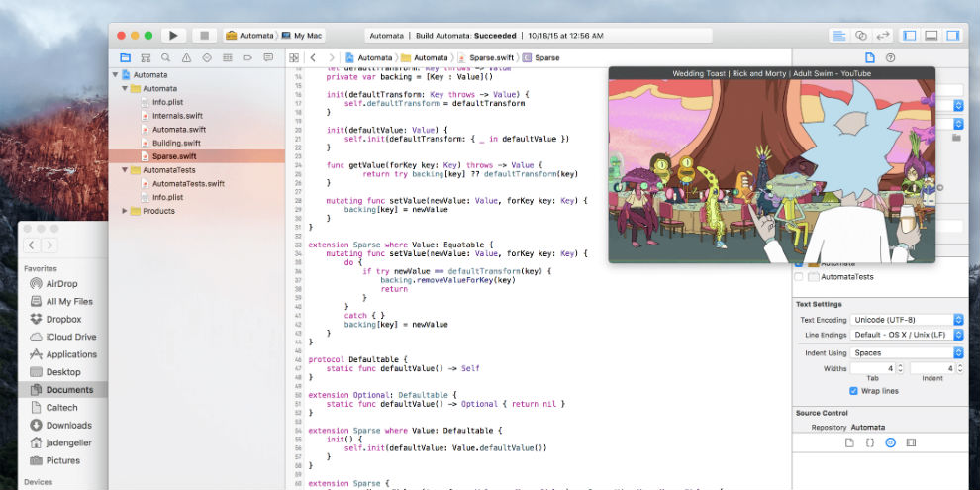Open the Find navigator magnifier icon

pyautogui.click(x=165, y=57)
